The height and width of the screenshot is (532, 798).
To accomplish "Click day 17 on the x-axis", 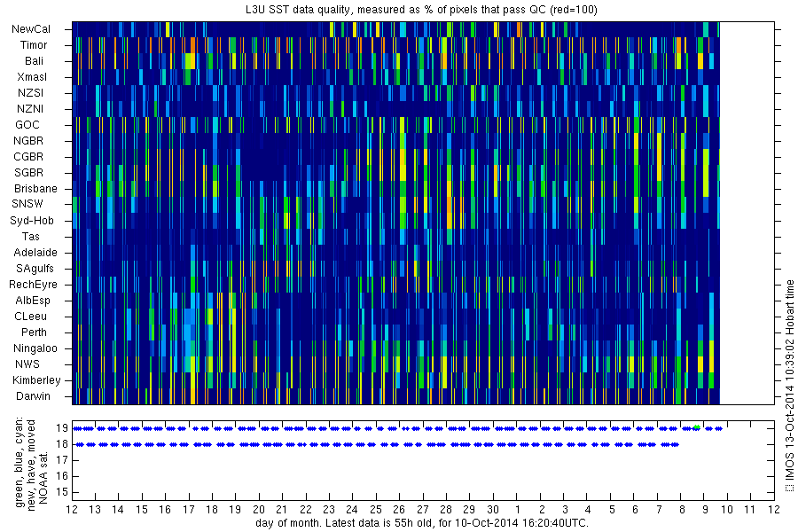I will point(189,510).
